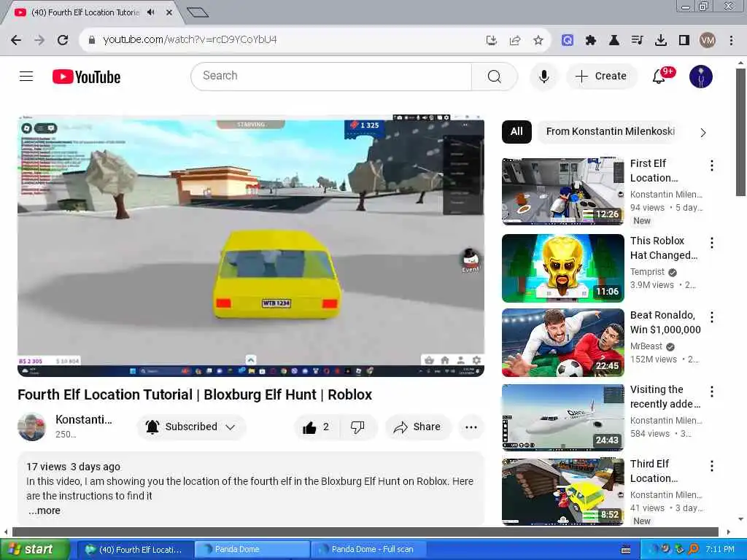
Task: Reload the page with refresh icon
Action: click(x=63, y=40)
